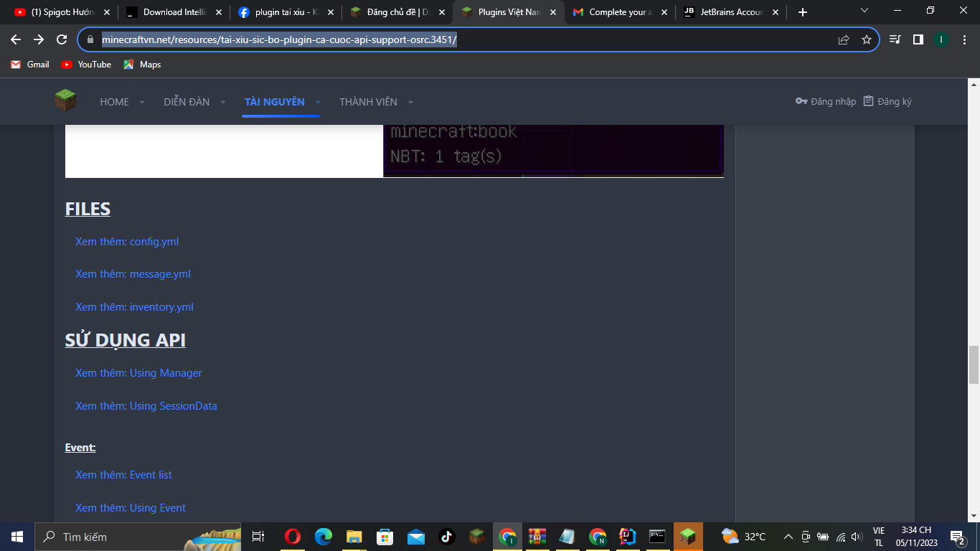Reload the page with the refresh icon
The width and height of the screenshot is (980, 551).
62,39
